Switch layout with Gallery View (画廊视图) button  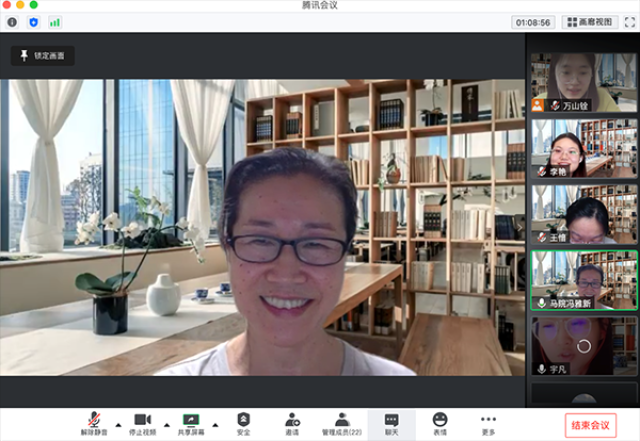(590, 21)
